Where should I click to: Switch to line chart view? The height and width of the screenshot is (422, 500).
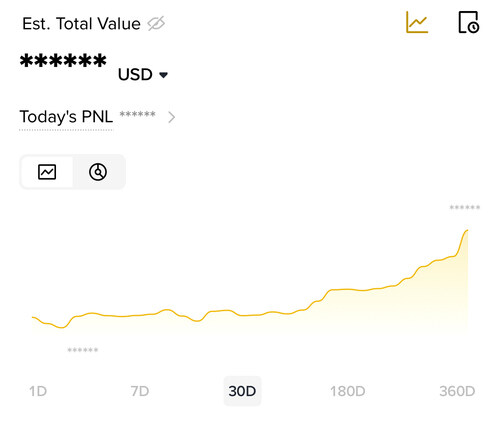pyautogui.click(x=47, y=172)
